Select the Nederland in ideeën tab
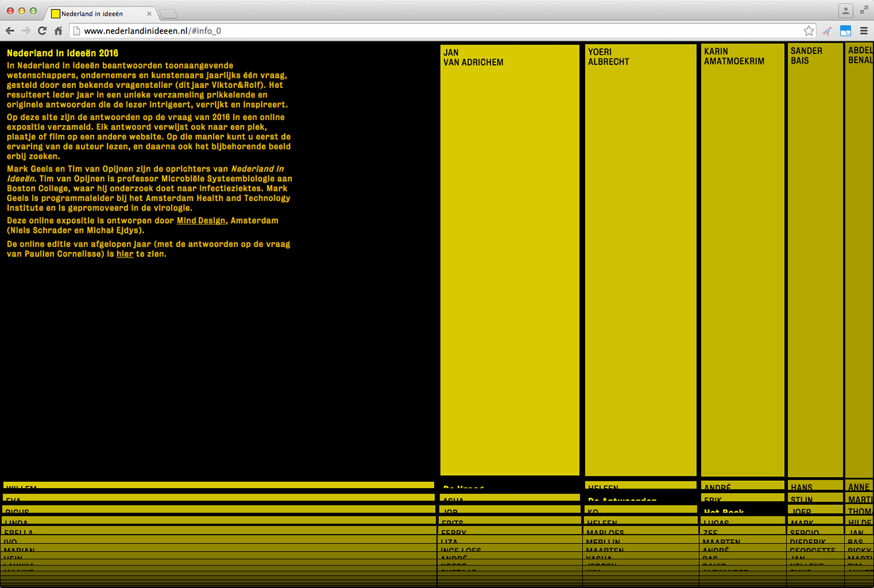This screenshot has width=874, height=588. 96,13
